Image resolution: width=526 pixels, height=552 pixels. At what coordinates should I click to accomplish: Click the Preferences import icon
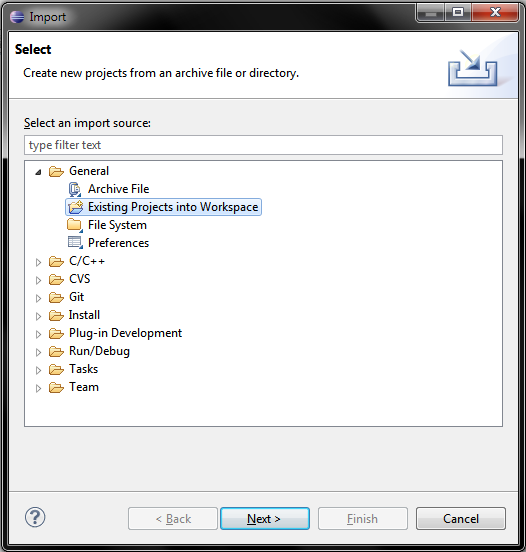pyautogui.click(x=75, y=243)
